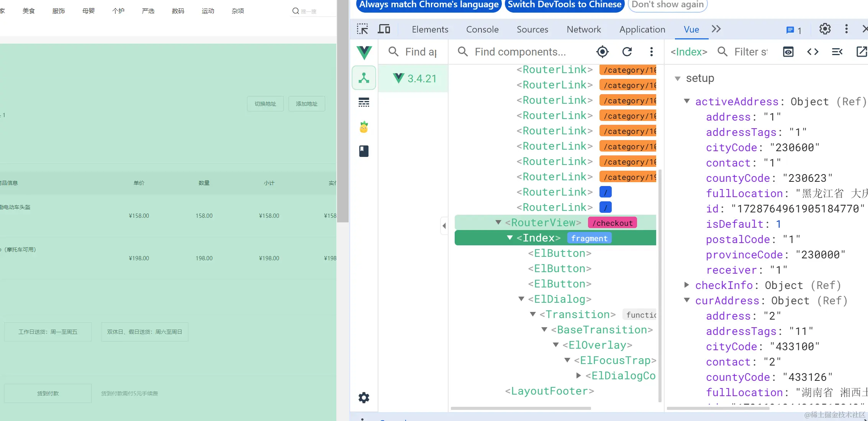
Task: Switch to the Network tab
Action: point(584,29)
